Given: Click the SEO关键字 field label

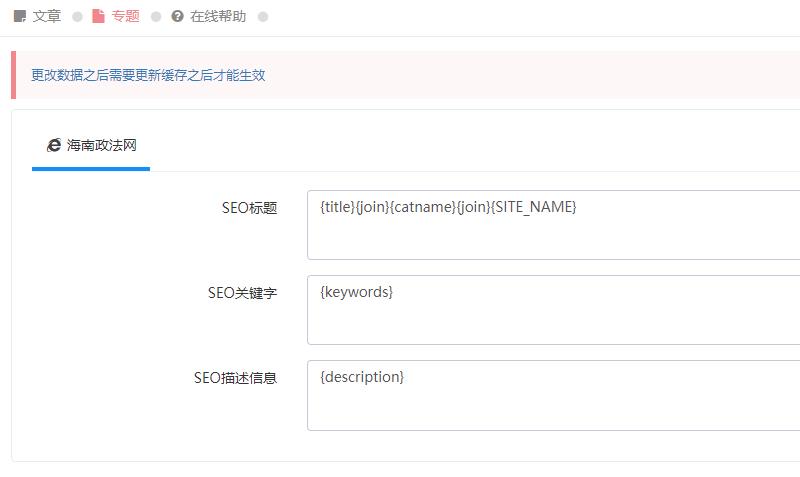Looking at the screenshot, I should (x=242, y=293).
